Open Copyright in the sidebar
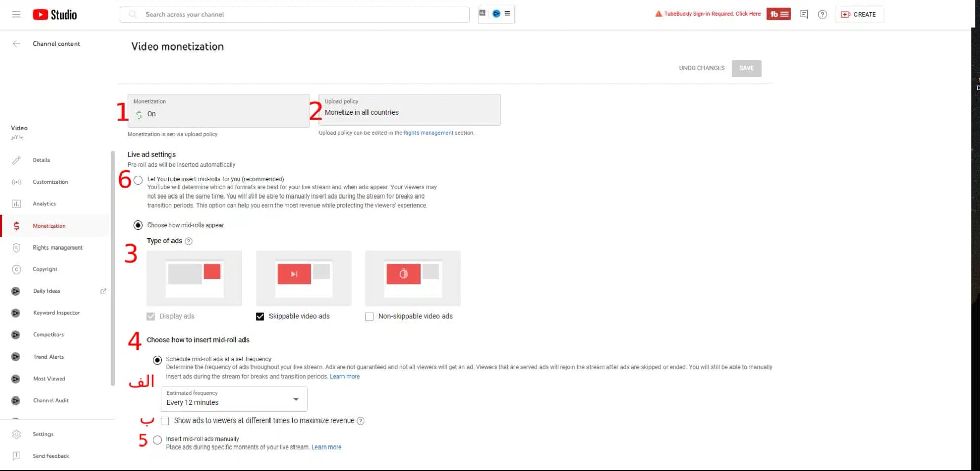This screenshot has width=980, height=471. [45, 269]
